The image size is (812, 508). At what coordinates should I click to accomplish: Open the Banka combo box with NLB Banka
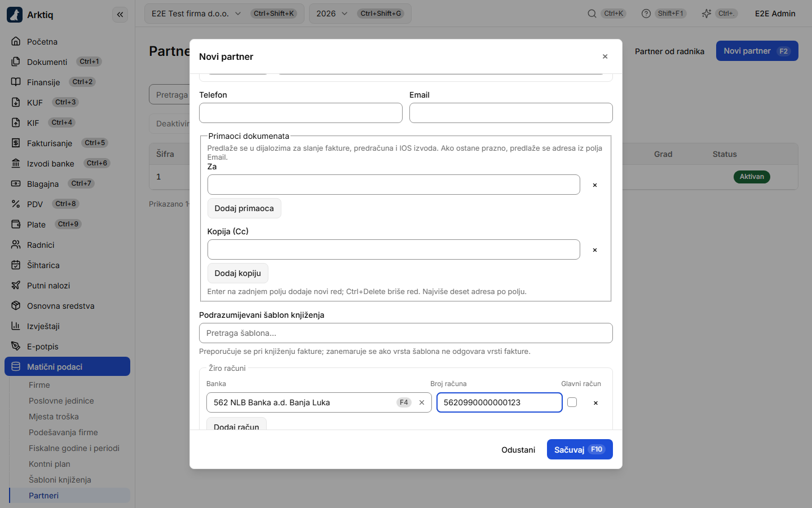[319, 402]
